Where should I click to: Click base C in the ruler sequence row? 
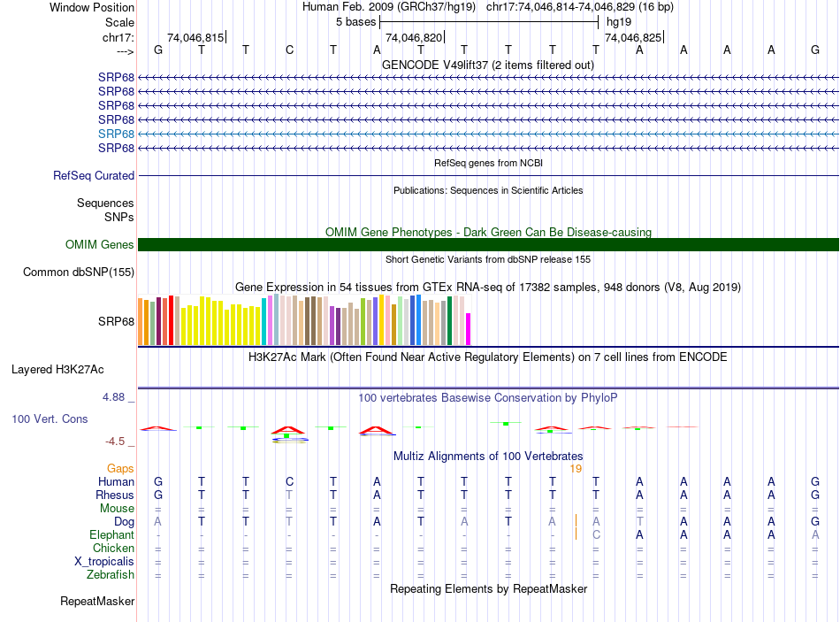pyautogui.click(x=289, y=50)
